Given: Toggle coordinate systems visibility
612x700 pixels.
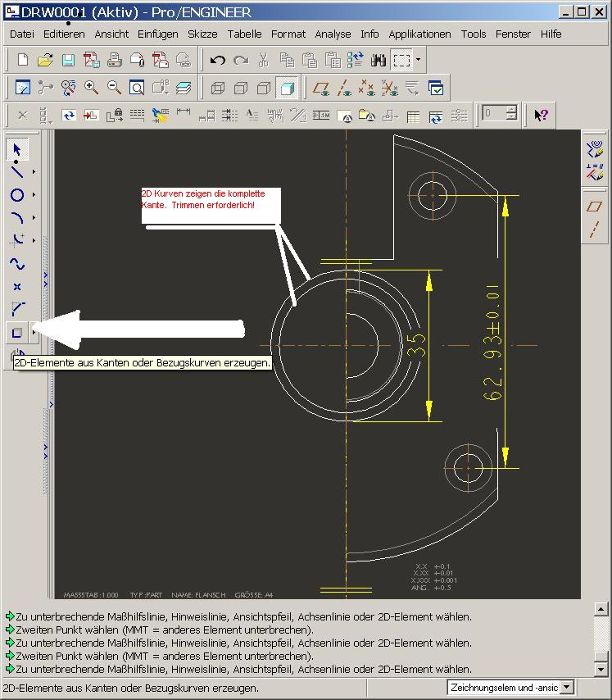Looking at the screenshot, I should click(x=389, y=88).
